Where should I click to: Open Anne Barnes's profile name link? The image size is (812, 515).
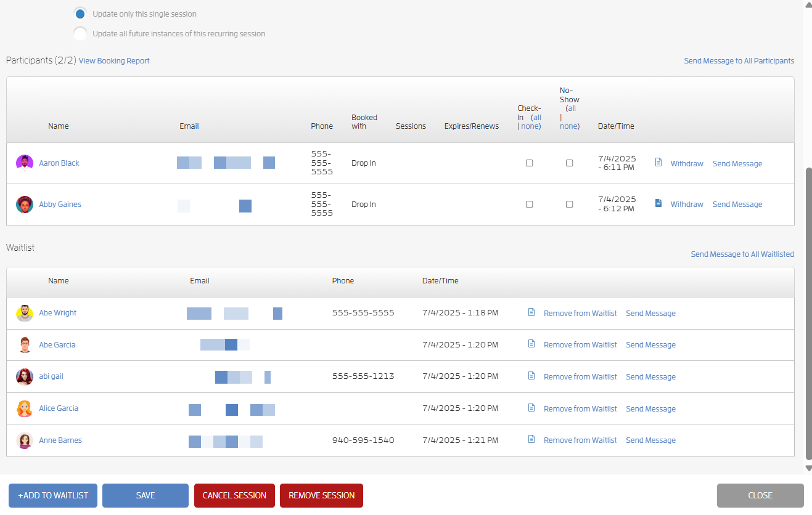coord(60,440)
